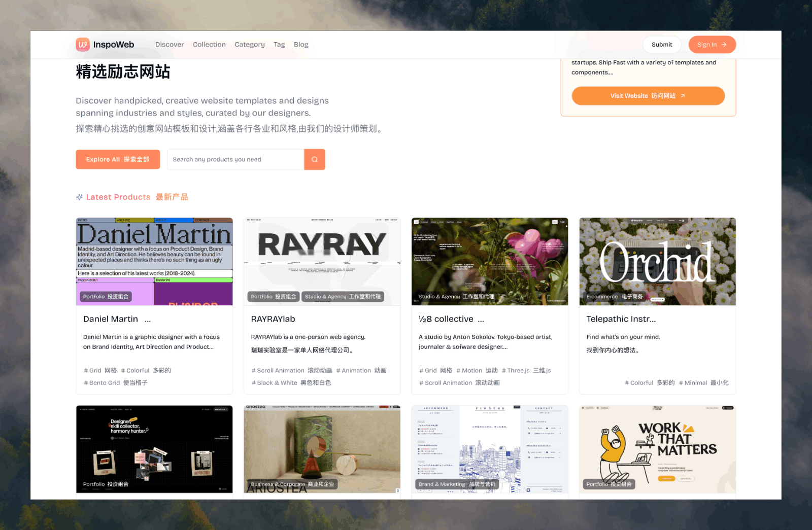Click #Grid tag on Daniel Martin card
812x530 pixels.
pos(100,371)
